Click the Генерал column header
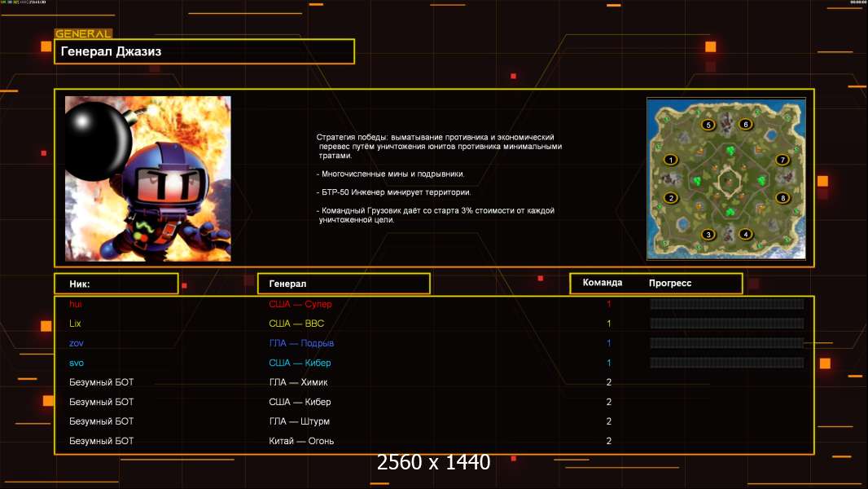 pos(343,284)
